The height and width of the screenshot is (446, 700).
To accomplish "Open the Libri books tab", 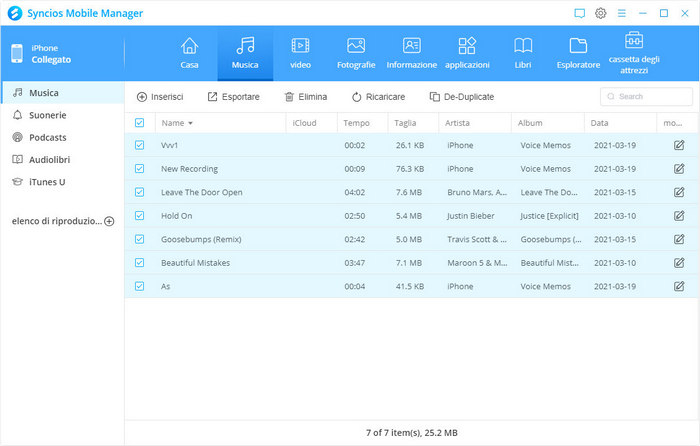I will 523,53.
